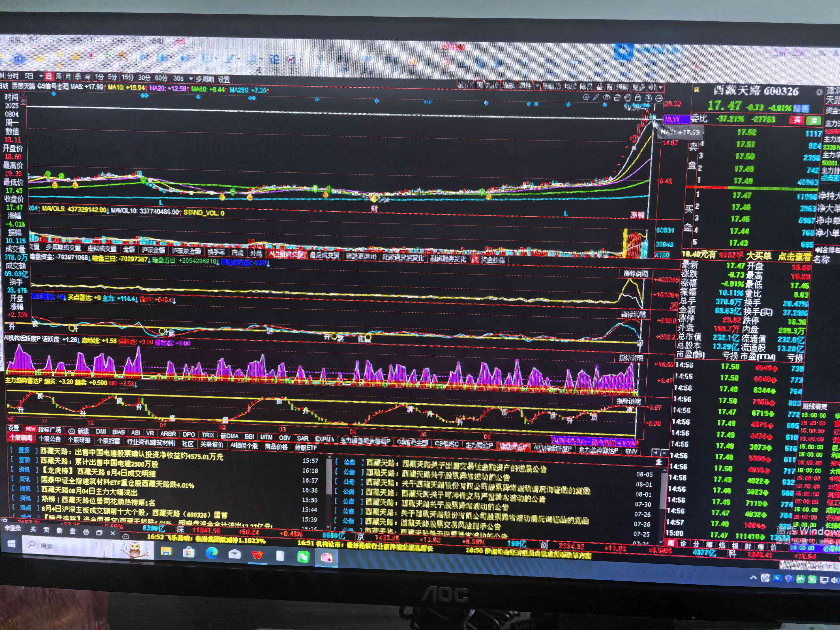The width and height of the screenshot is (840, 630).
Task: Click the chat bubble icon left of 16:52 ticker
Action: [x=126, y=536]
